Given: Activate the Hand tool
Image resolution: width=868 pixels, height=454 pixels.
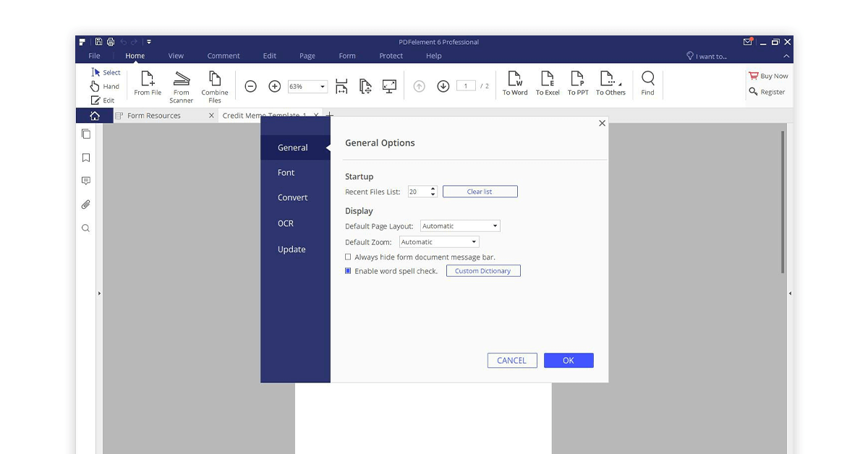Looking at the screenshot, I should pyautogui.click(x=105, y=87).
